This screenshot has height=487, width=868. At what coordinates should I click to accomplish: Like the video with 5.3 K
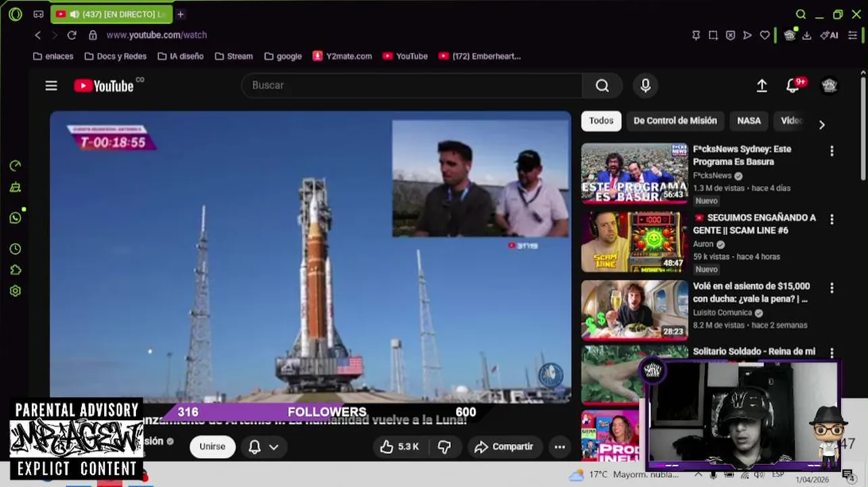(400, 446)
